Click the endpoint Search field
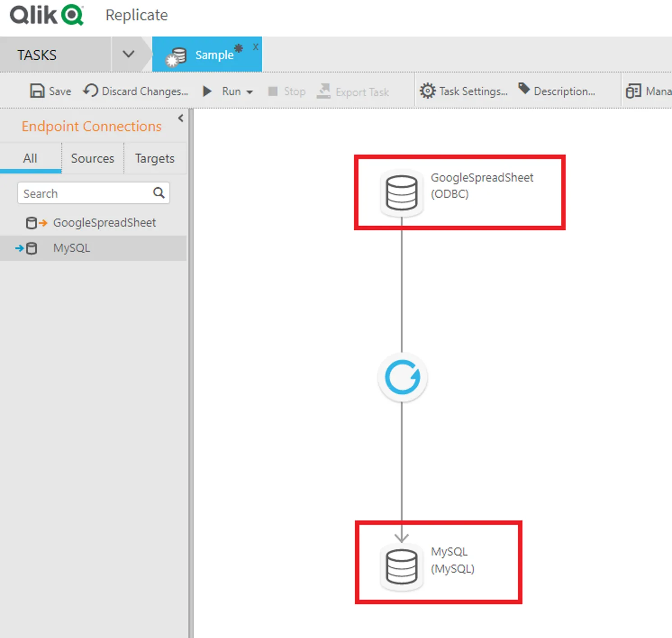Image resolution: width=672 pixels, height=638 pixels. (x=86, y=193)
